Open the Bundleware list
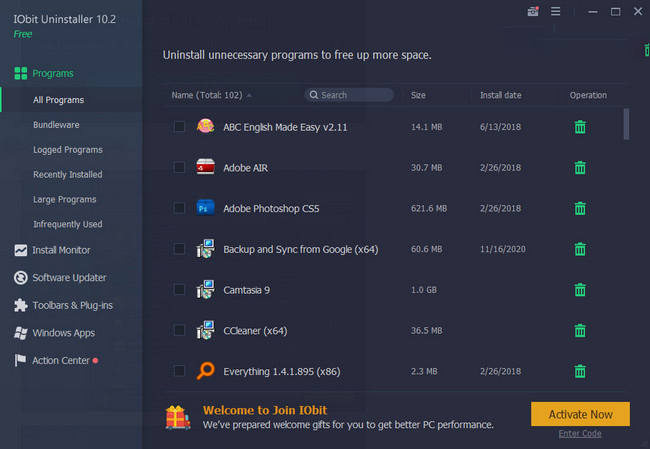The width and height of the screenshot is (650, 449). click(56, 125)
